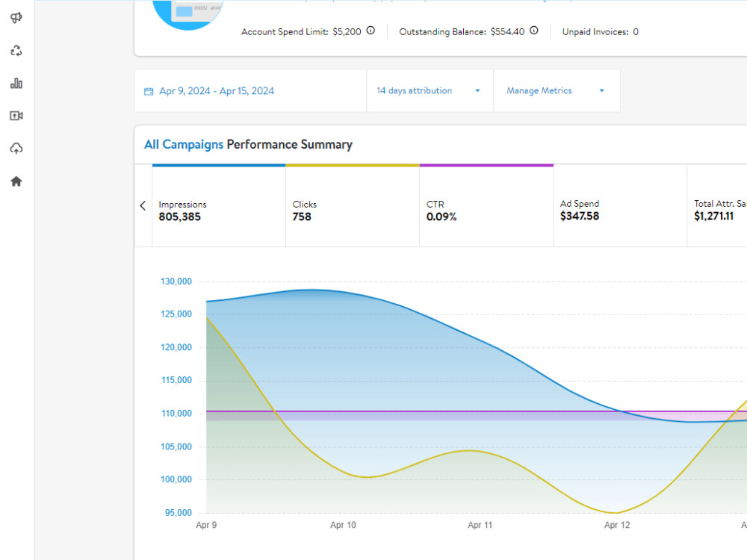Click the 95,000 y-axis label
This screenshot has width=747, height=560.
pyautogui.click(x=179, y=513)
